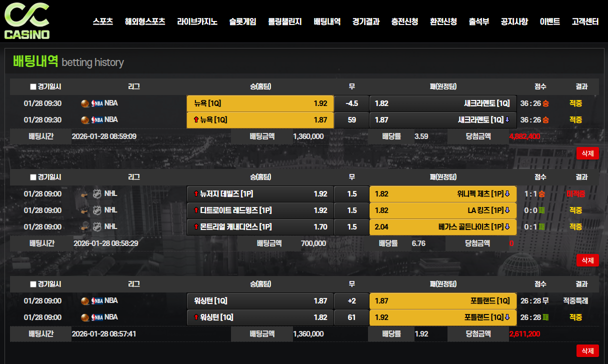Click the 베가스 골든나이츠 [1P] under pick
The height and width of the screenshot is (364, 608).
(x=443, y=227)
